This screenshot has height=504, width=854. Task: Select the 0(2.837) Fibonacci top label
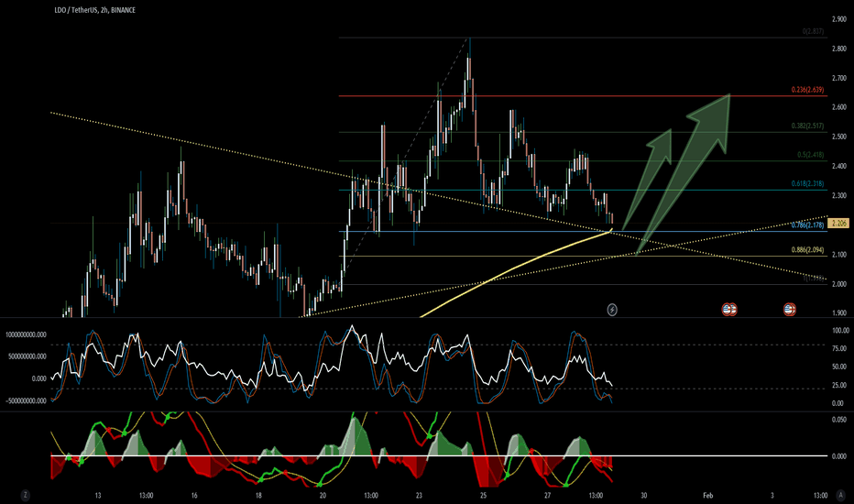click(813, 31)
